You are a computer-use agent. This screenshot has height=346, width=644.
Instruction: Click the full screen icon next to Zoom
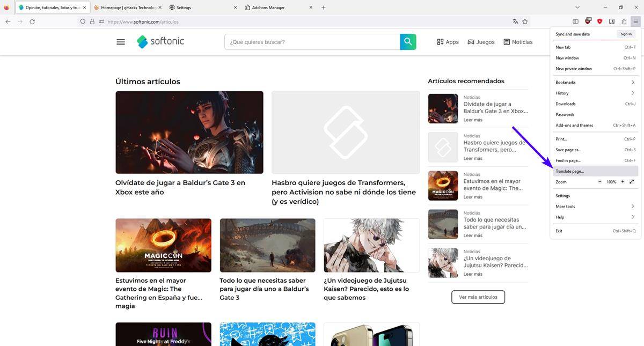pos(632,182)
